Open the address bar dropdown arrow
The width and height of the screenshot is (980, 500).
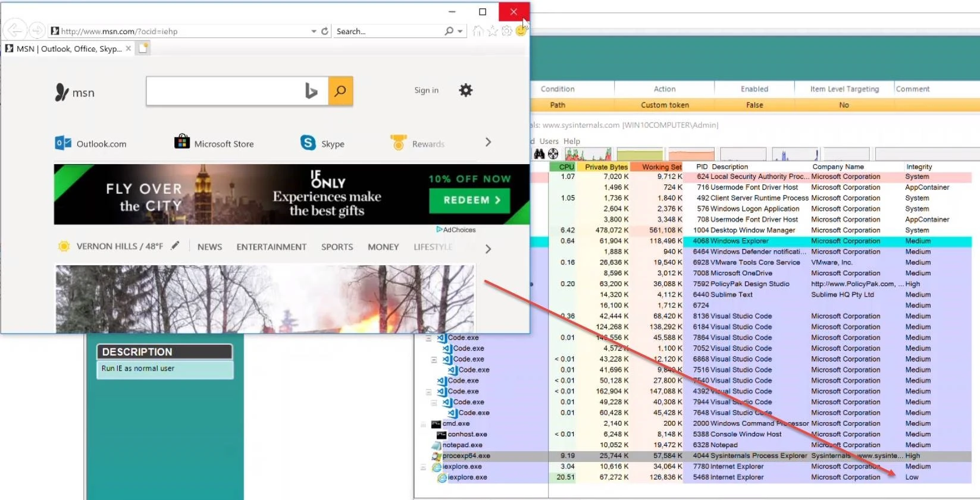(x=314, y=31)
